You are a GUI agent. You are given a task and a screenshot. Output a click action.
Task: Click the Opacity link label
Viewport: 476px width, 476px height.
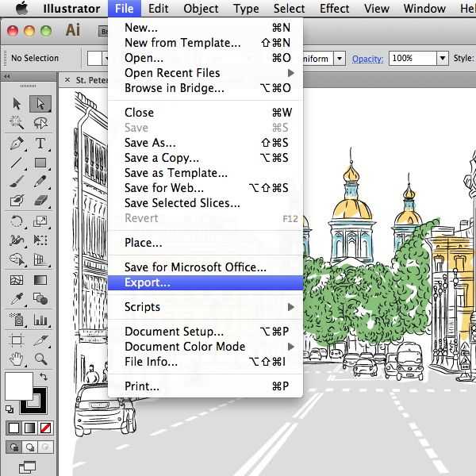coord(367,59)
